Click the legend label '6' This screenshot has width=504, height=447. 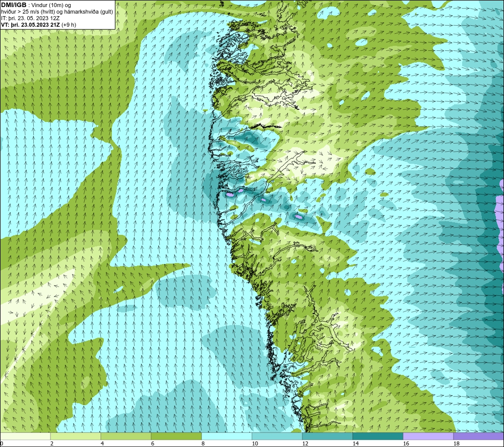click(152, 443)
